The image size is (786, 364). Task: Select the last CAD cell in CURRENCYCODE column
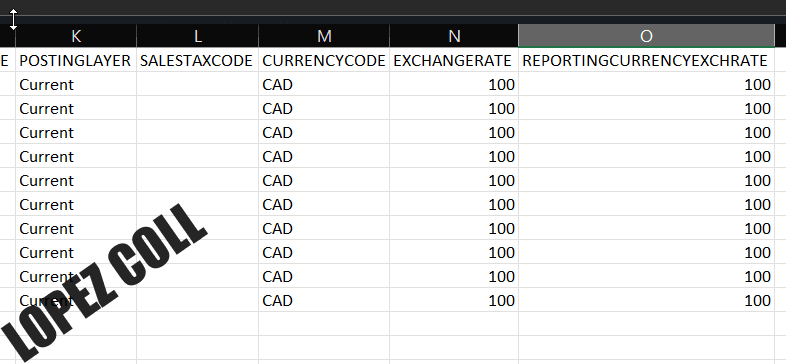click(x=324, y=300)
